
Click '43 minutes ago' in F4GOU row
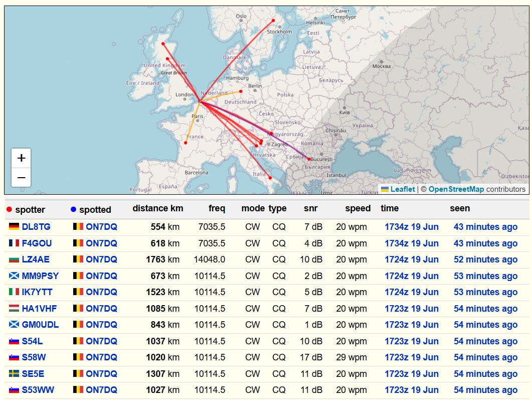pyautogui.click(x=485, y=243)
